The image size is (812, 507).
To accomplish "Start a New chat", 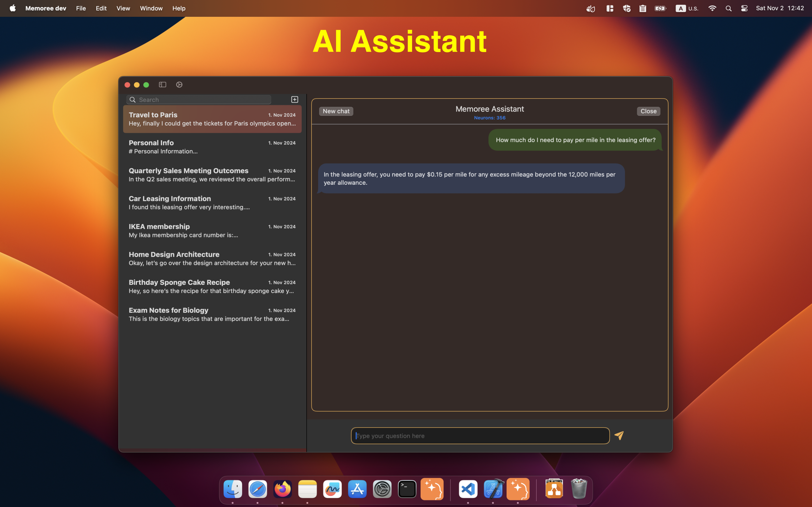I will 336,111.
